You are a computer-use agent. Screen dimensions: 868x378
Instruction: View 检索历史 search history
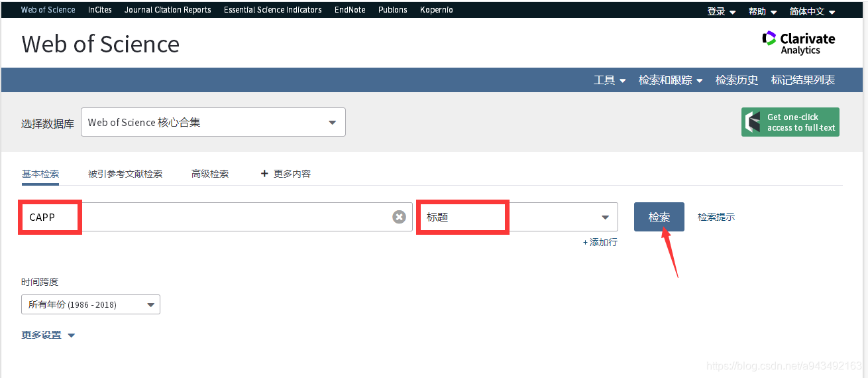click(x=737, y=80)
